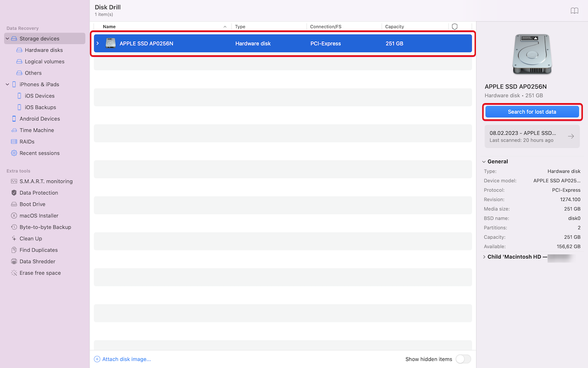The width and height of the screenshot is (588, 368).
Task: Click the arrow on last scanned session
Action: coord(571,136)
